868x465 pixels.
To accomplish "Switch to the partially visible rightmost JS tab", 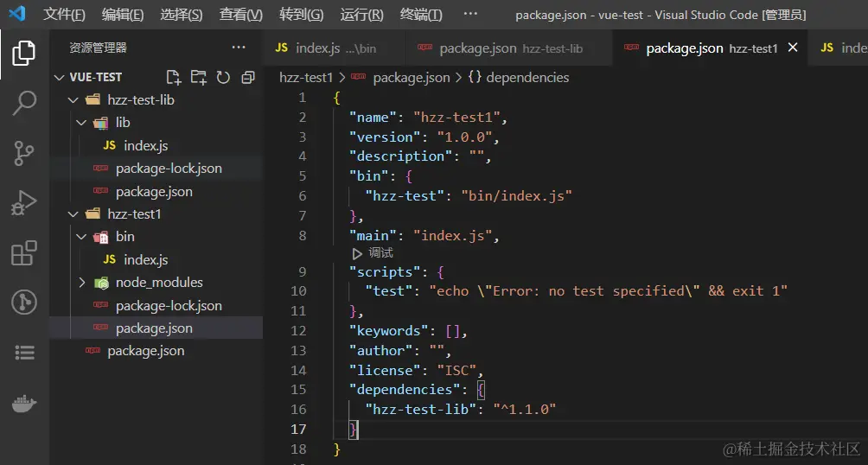I will tap(838, 48).
